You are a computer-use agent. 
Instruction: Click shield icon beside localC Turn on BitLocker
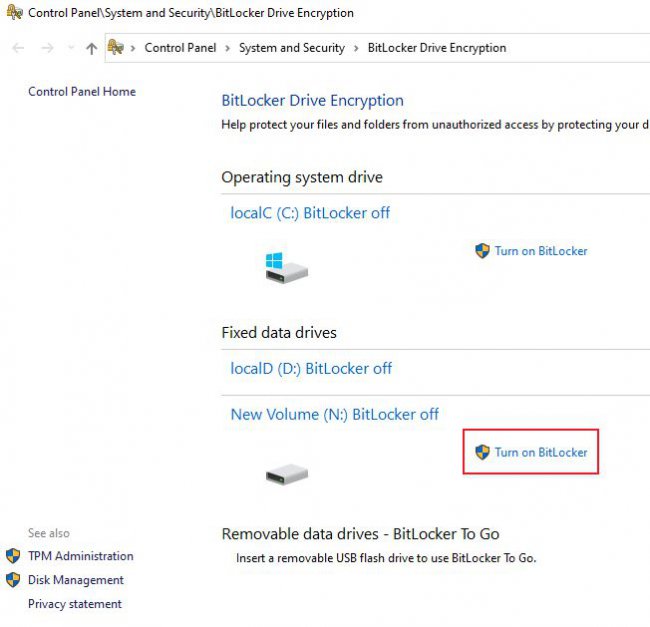click(482, 251)
